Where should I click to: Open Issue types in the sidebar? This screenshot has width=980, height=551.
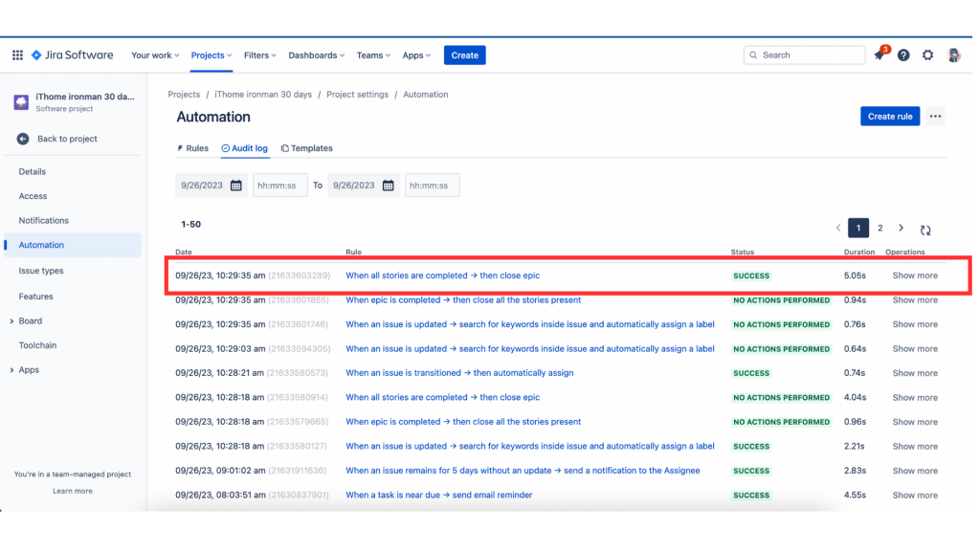[40, 271]
